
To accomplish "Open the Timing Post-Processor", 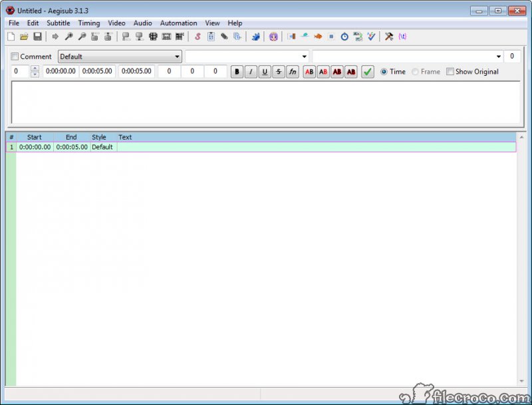I will click(x=344, y=37).
